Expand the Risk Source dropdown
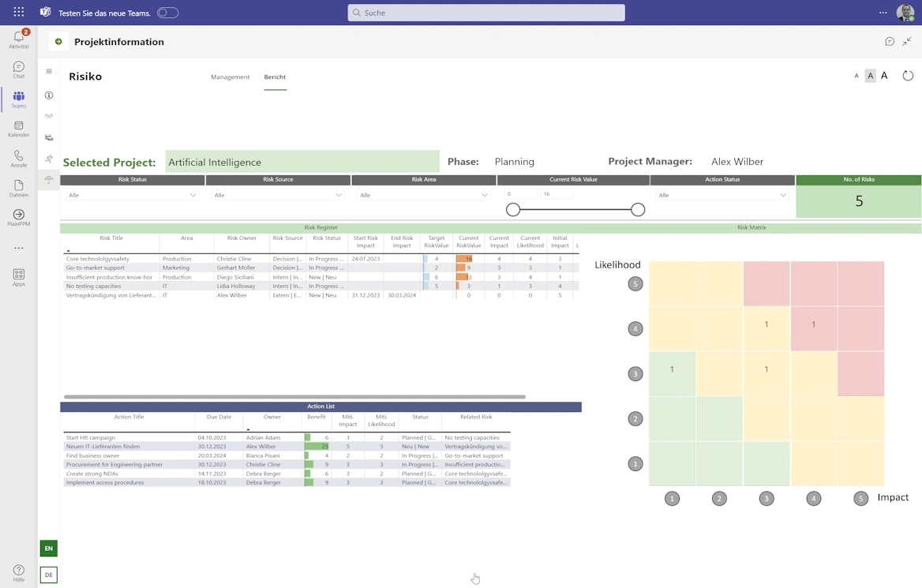This screenshot has height=588, width=922. [x=278, y=195]
